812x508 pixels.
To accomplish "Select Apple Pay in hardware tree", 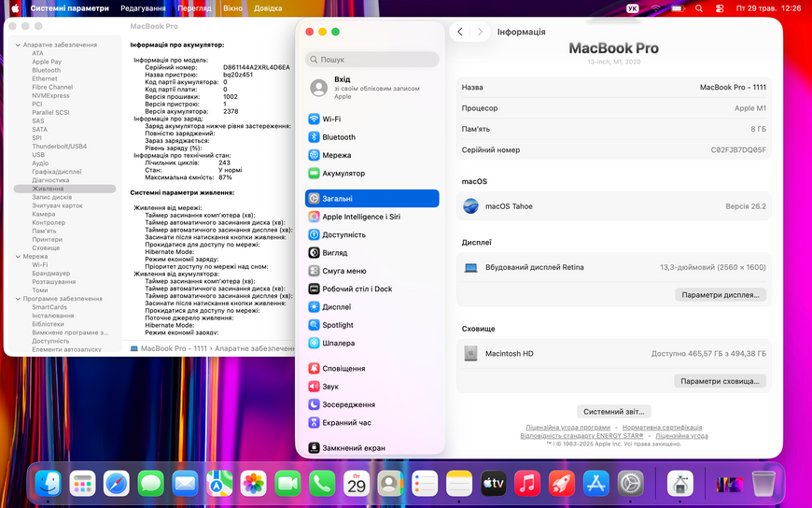I will click(x=47, y=62).
